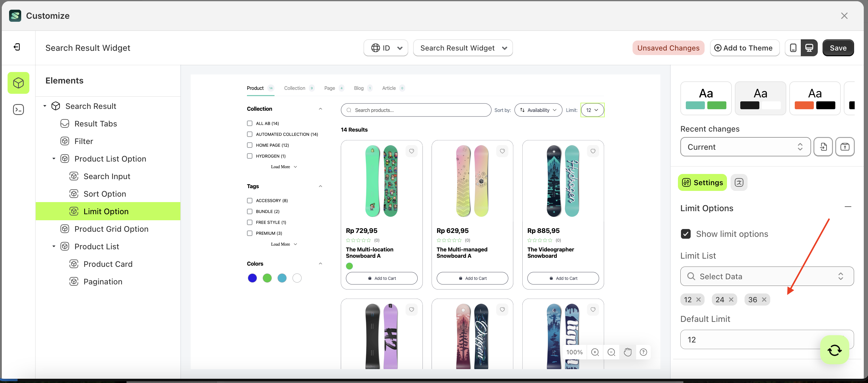The image size is (868, 383).
Task: Click the Add to Theme button
Action: point(745,47)
